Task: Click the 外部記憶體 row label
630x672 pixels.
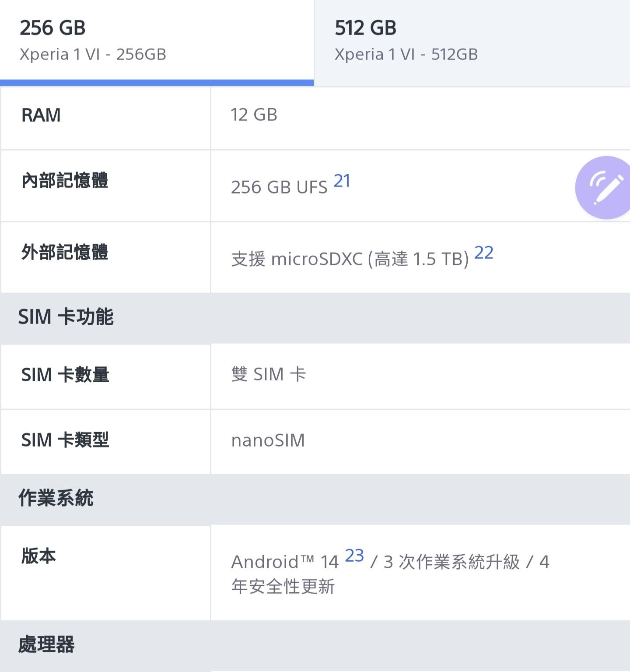Action: pos(65,252)
